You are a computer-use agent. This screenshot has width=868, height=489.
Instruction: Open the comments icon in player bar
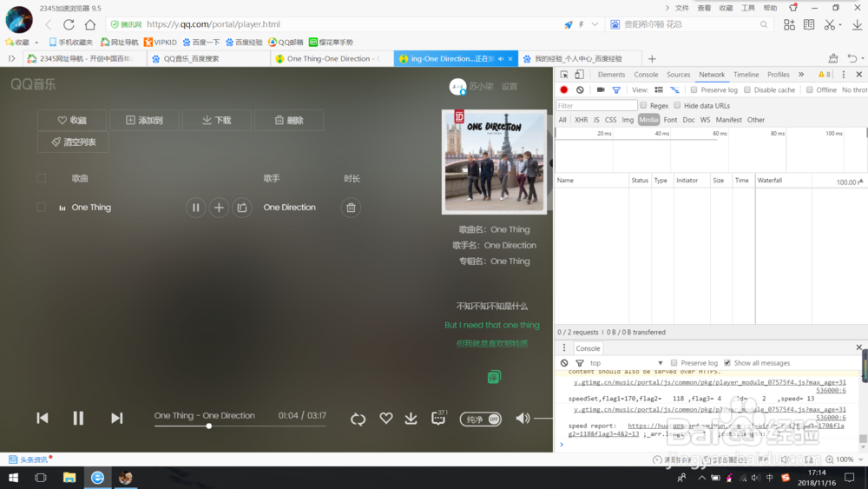(x=437, y=418)
